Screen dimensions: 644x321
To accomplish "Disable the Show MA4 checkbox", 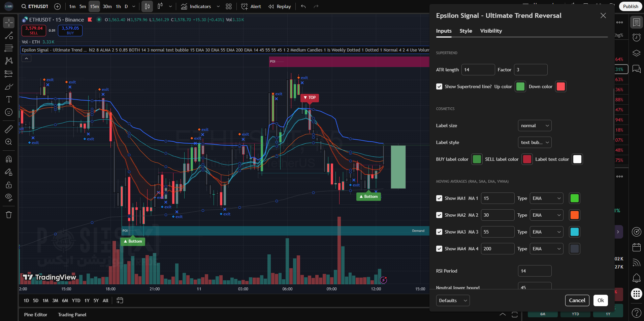I will click(439, 249).
